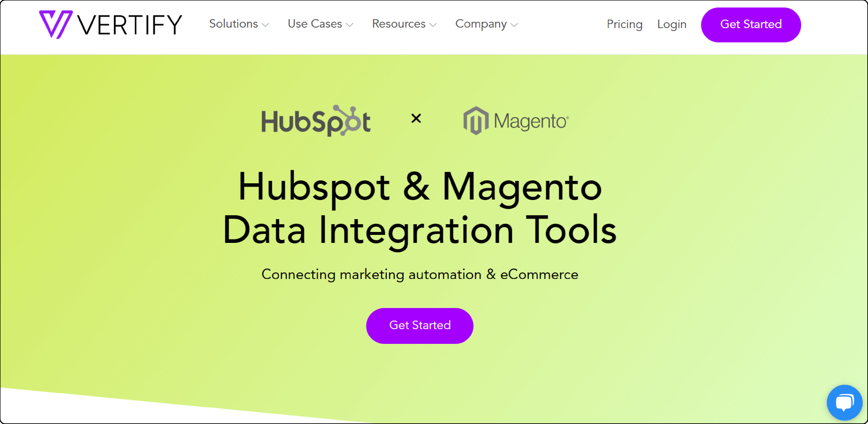Click the HubSpot logo in the hero
The image size is (868, 424).
(316, 121)
